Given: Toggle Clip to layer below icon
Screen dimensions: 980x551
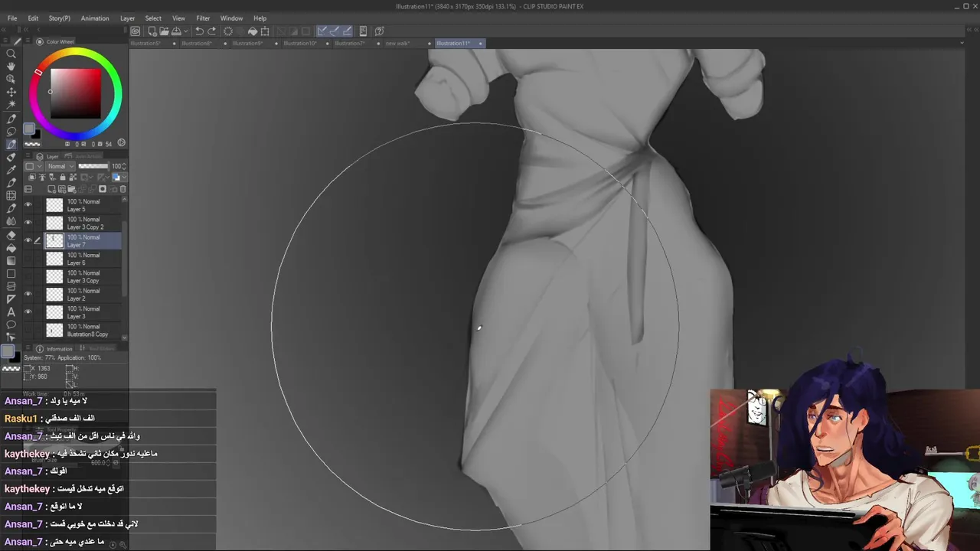Looking at the screenshot, I should coord(33,178).
